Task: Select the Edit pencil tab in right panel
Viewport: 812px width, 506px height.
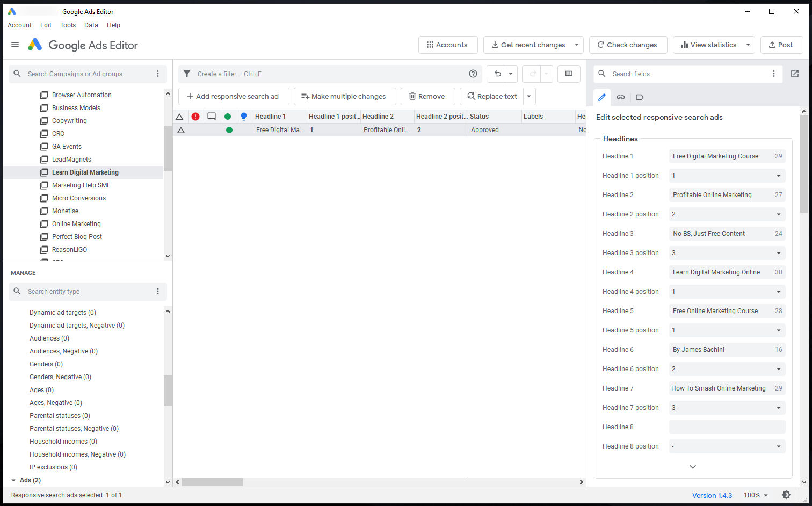Action: coord(601,97)
